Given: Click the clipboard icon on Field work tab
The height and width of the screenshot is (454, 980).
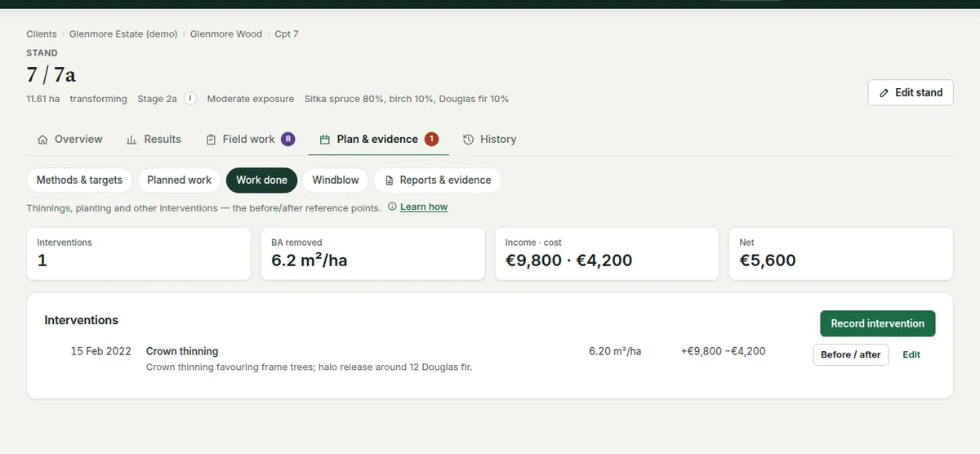Looking at the screenshot, I should coord(211,140).
